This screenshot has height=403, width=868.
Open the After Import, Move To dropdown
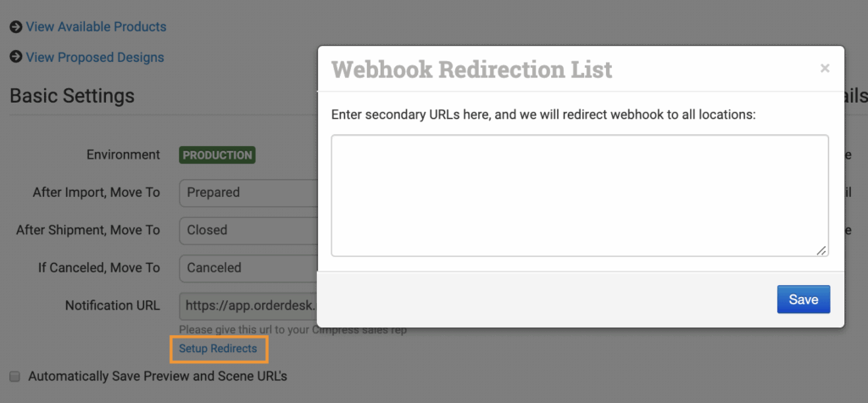click(x=248, y=193)
